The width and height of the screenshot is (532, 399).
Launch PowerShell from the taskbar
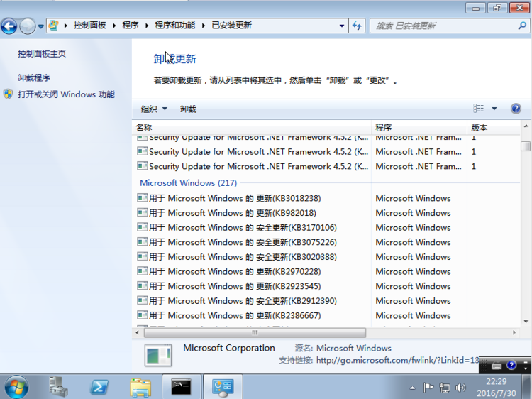tap(99, 387)
